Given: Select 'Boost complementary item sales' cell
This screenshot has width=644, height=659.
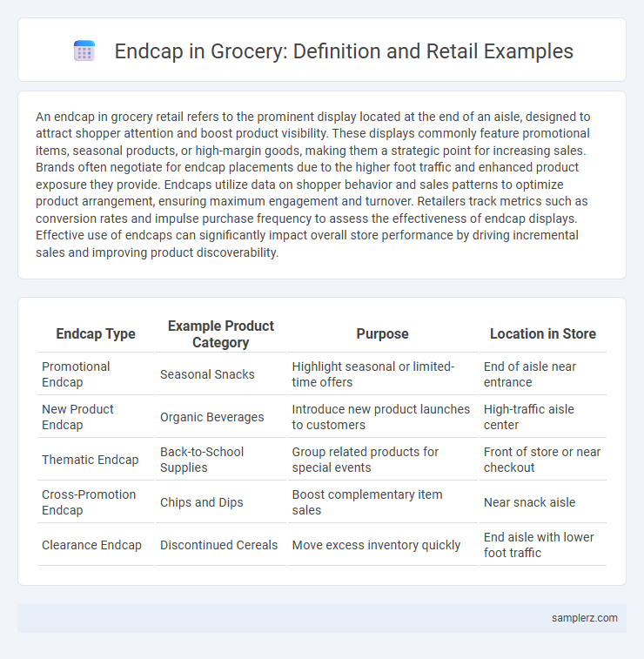Looking at the screenshot, I should [382, 502].
